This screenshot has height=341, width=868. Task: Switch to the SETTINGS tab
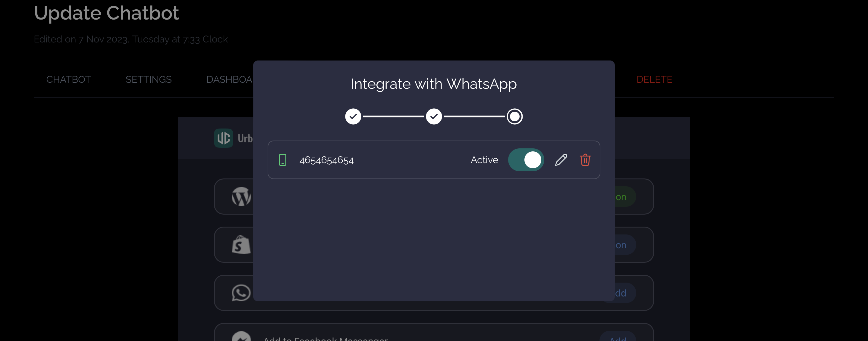[149, 79]
